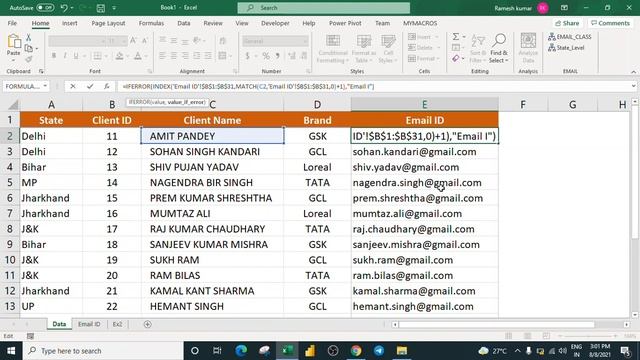Click the Copy icon in Clipboard group
Image resolution: width=640 pixels, height=360 pixels.
click(29, 49)
